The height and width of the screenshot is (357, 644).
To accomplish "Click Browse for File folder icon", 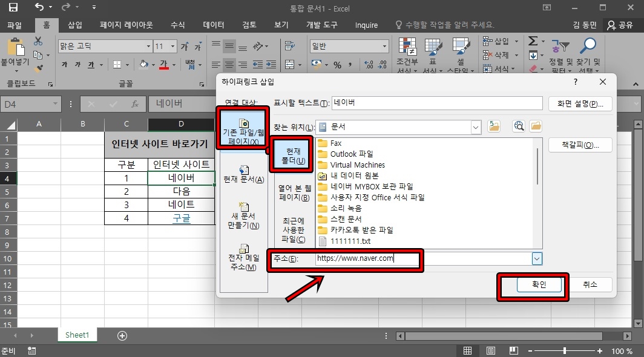I will (x=536, y=126).
